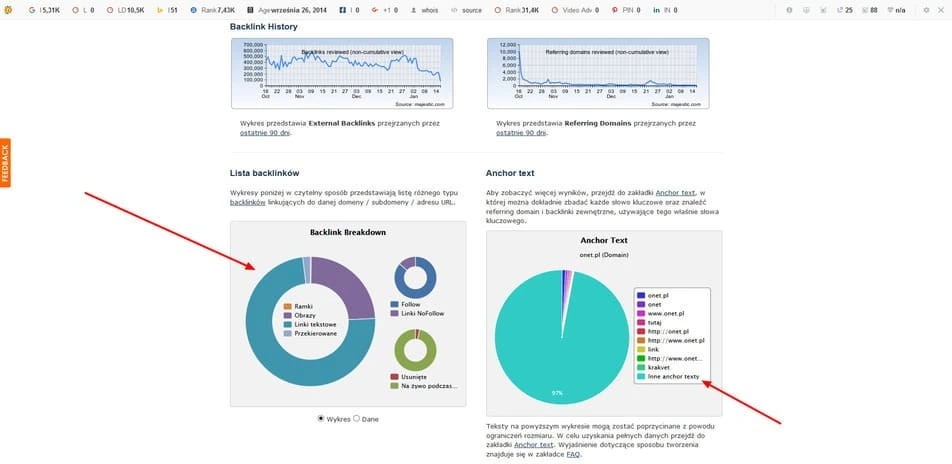Click the Referring Domains history chart

tap(597, 72)
